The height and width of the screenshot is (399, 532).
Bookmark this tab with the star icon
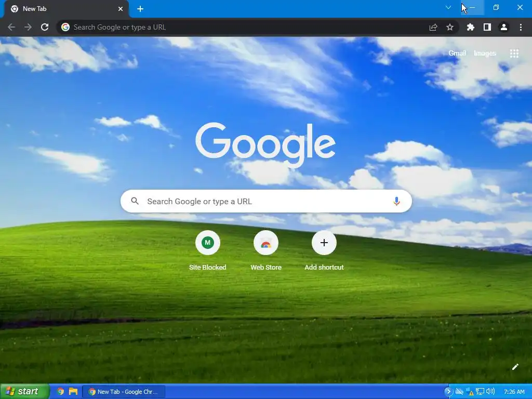click(450, 27)
